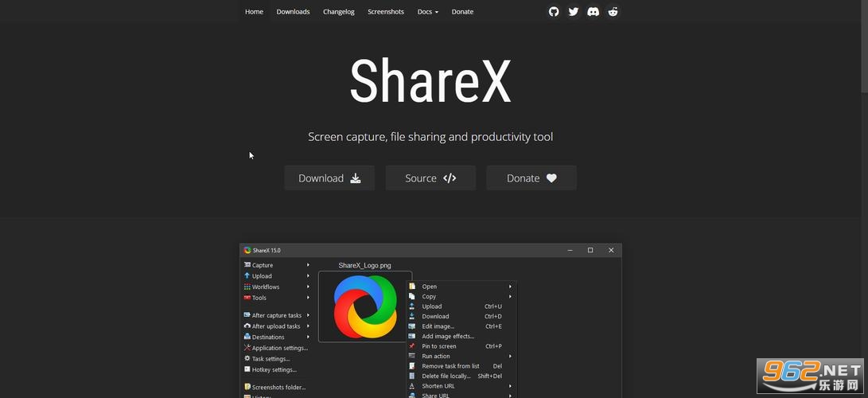Open the ShareX Twitter icon
Viewport: 868px width, 398px height.
(574, 12)
